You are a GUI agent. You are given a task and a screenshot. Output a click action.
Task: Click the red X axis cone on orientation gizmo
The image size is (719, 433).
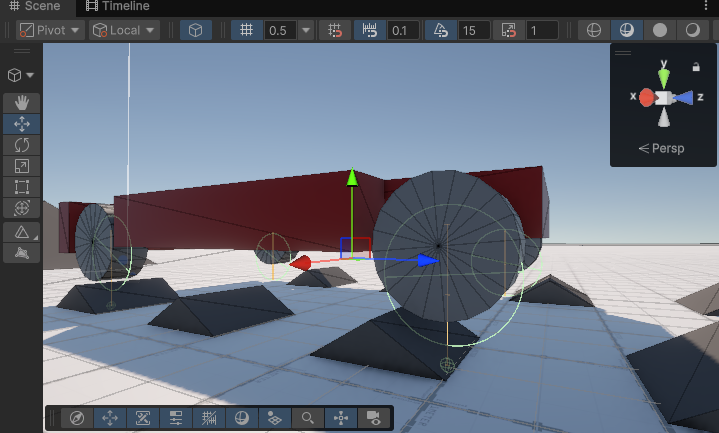[x=647, y=98]
